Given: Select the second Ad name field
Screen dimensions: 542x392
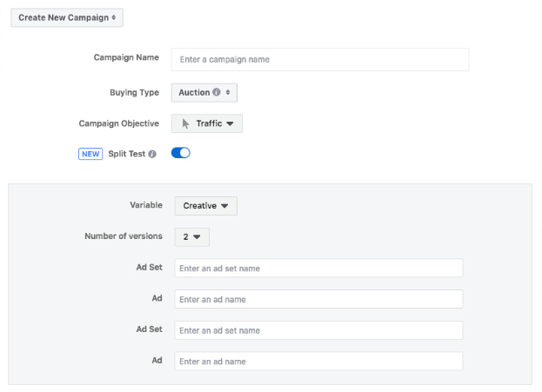Looking at the screenshot, I should (x=318, y=361).
